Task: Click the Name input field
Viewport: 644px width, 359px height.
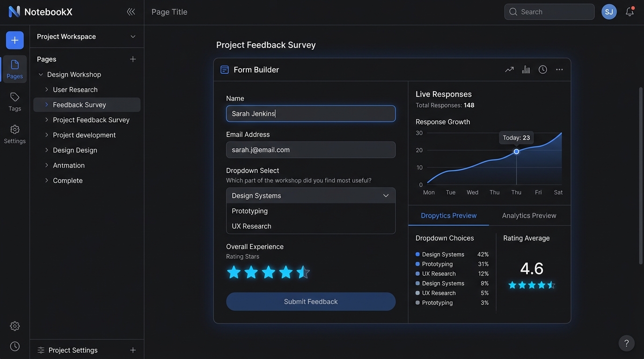Action: pyautogui.click(x=311, y=114)
